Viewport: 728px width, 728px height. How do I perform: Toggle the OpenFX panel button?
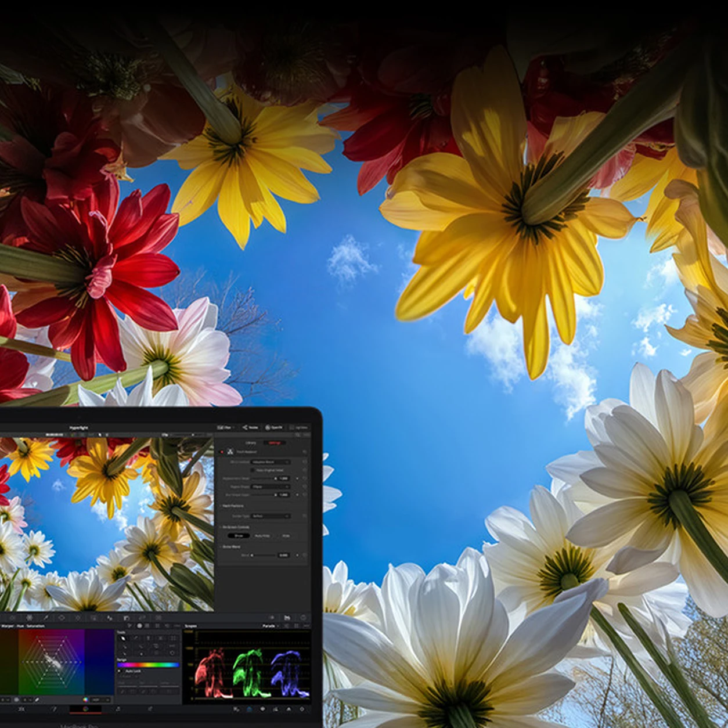pos(274,427)
